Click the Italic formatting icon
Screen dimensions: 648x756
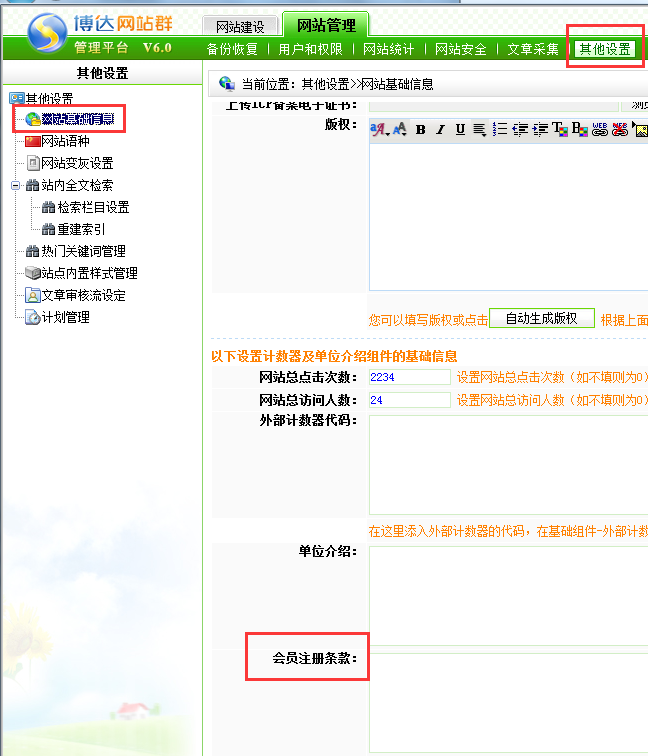(440, 129)
